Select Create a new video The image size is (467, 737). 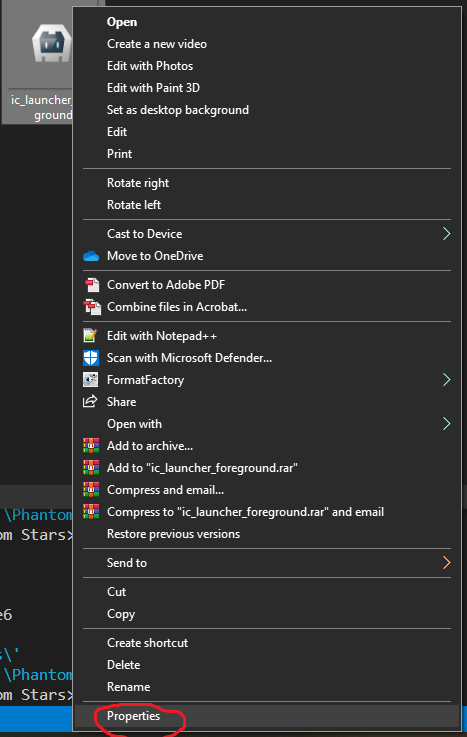click(x=157, y=44)
